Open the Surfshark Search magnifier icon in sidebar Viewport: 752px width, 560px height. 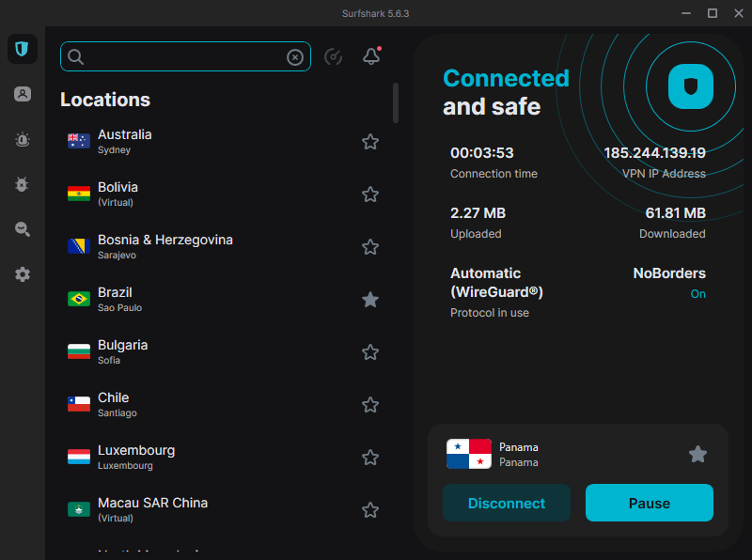click(x=22, y=229)
